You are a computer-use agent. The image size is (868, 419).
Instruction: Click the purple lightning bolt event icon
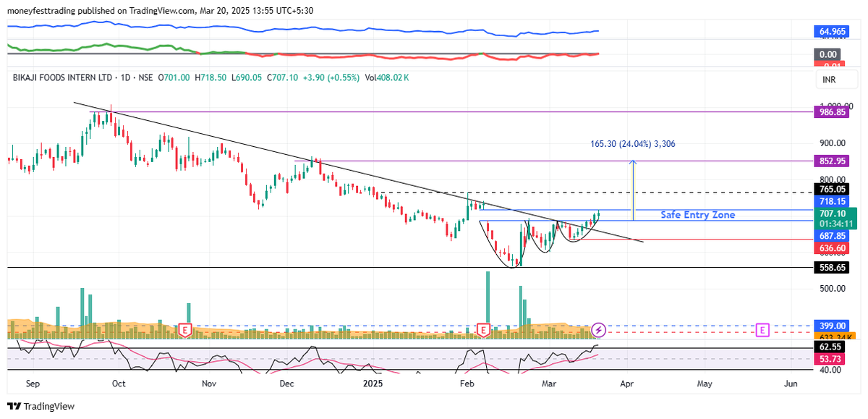597,331
